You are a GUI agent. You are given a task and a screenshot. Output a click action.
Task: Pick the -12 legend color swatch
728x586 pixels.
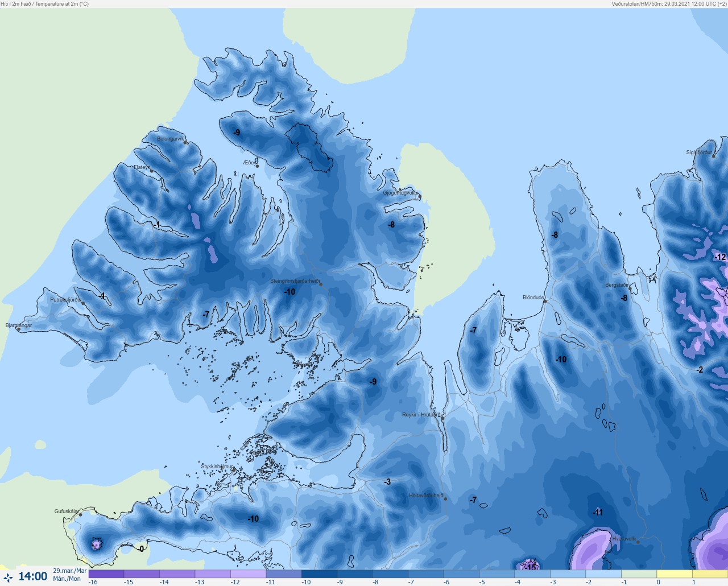249,574
